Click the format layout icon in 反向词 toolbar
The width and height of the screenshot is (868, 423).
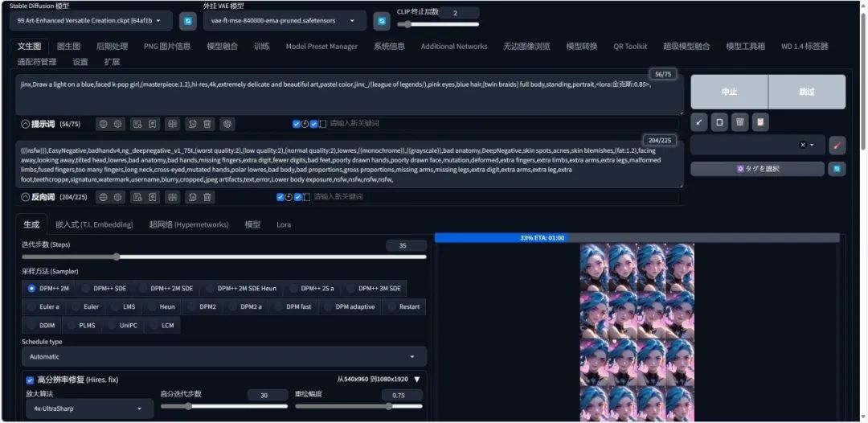[x=172, y=197]
